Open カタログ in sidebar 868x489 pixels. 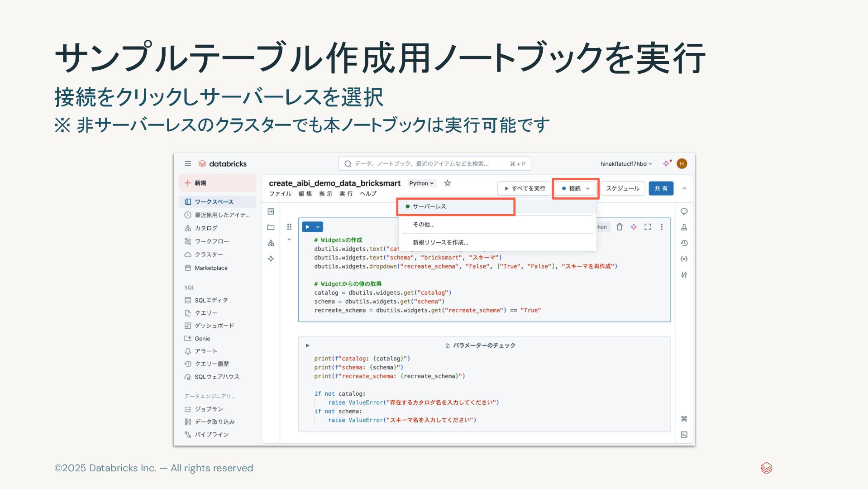click(218, 228)
